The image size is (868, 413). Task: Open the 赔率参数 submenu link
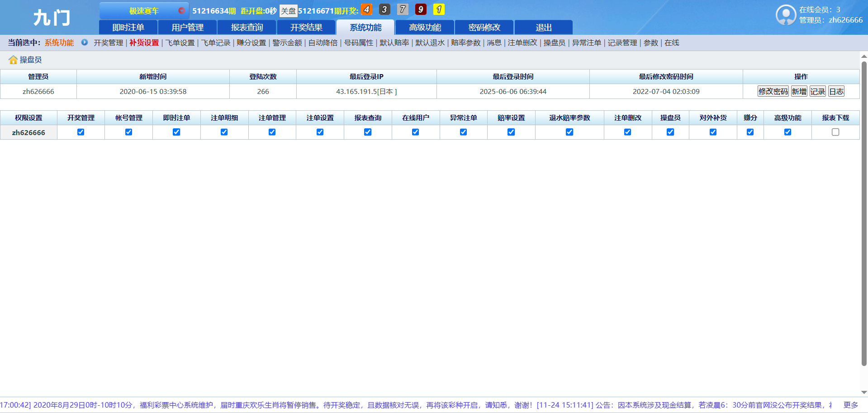(x=466, y=42)
